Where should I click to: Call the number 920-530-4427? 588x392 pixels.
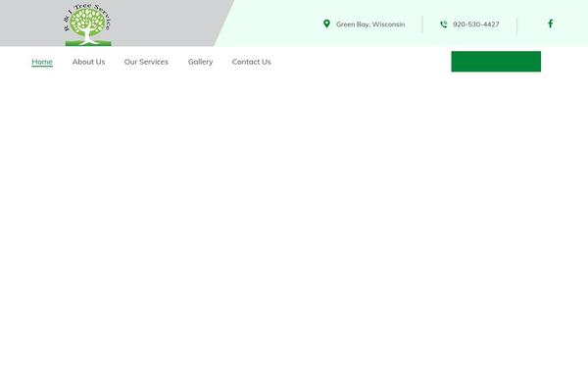tap(476, 24)
